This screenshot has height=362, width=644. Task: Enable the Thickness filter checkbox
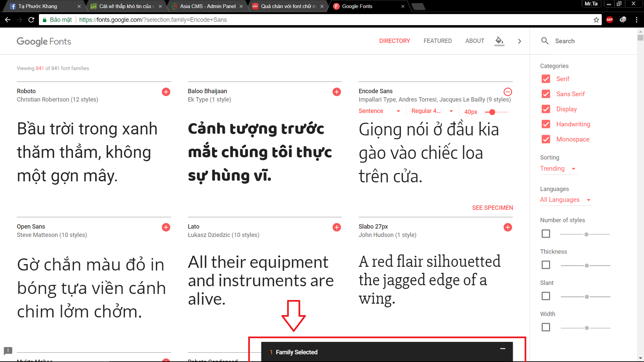[x=546, y=265]
